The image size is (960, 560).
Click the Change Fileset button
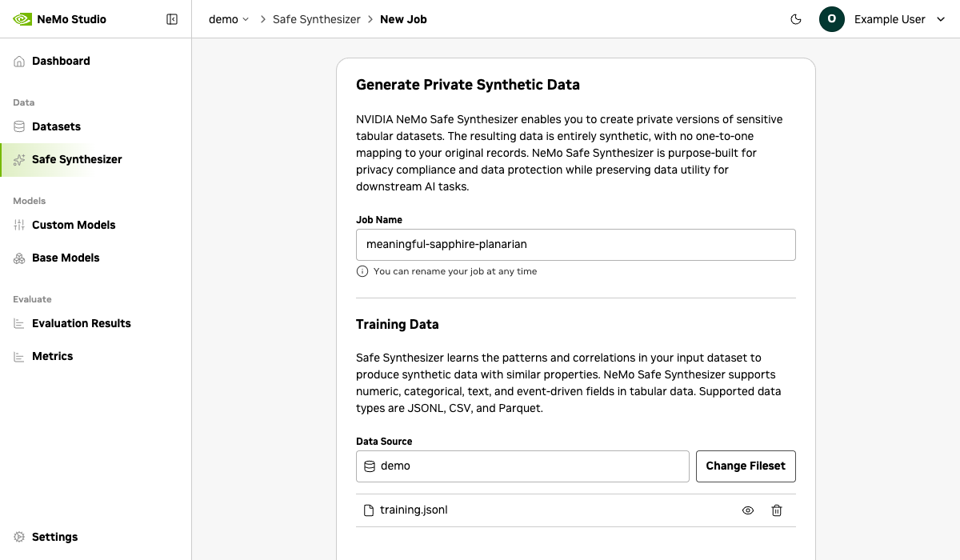[746, 466]
